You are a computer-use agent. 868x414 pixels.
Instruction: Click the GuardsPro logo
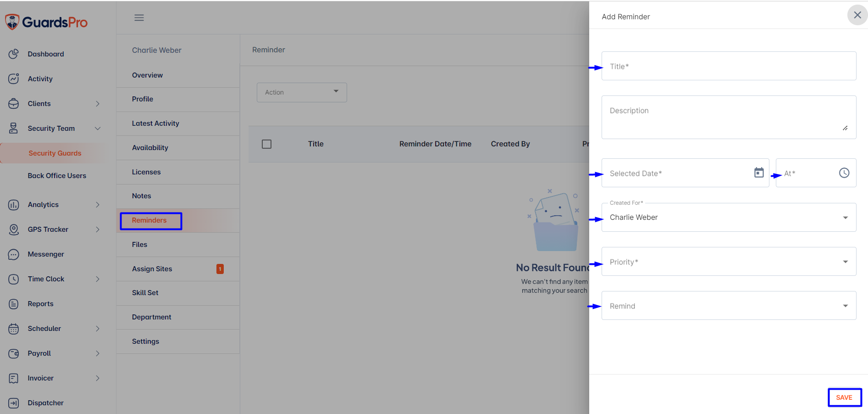pos(46,22)
